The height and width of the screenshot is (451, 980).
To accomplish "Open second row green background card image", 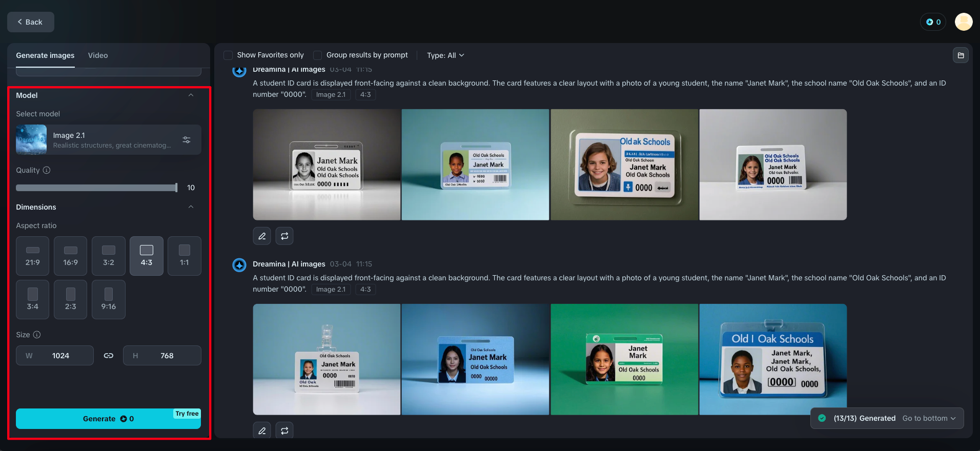I will click(624, 359).
